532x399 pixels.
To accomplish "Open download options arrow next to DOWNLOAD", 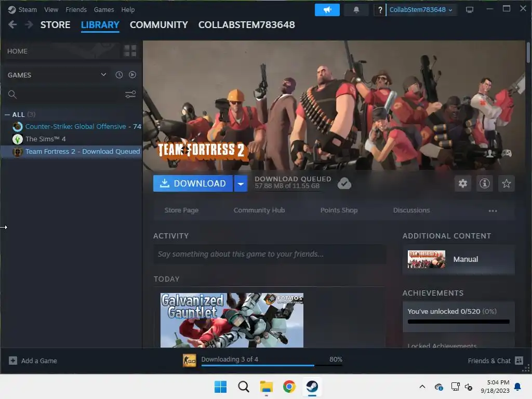I will (x=241, y=183).
